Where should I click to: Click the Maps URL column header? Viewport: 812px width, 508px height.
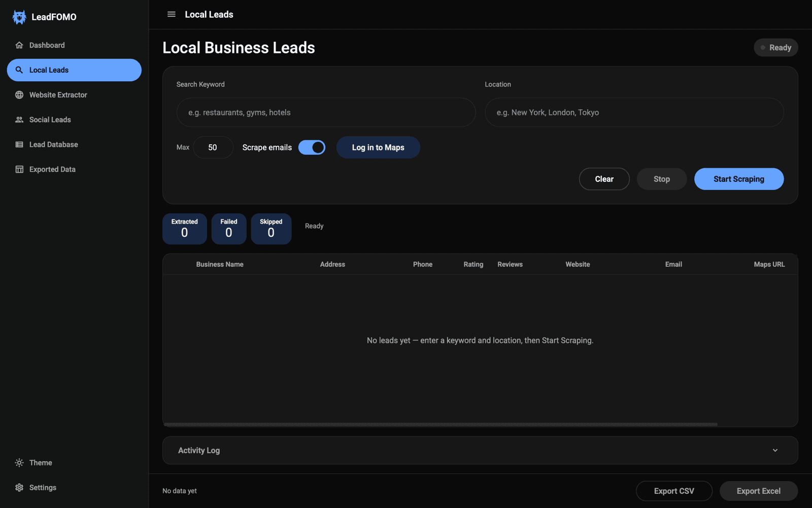pos(769,265)
